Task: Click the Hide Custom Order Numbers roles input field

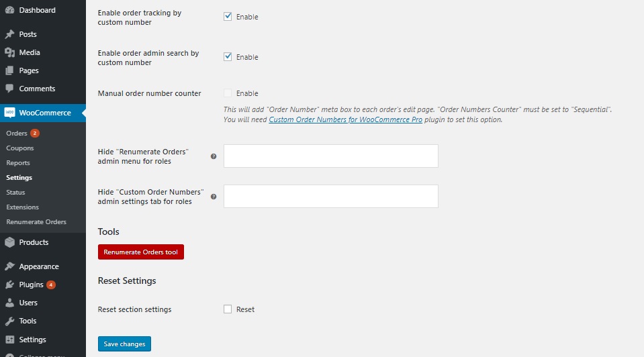Action: (330, 196)
